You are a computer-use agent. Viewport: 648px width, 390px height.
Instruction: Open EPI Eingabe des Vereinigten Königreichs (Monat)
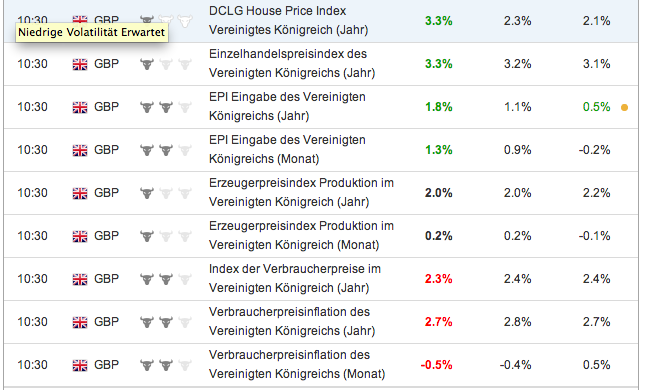click(287, 149)
